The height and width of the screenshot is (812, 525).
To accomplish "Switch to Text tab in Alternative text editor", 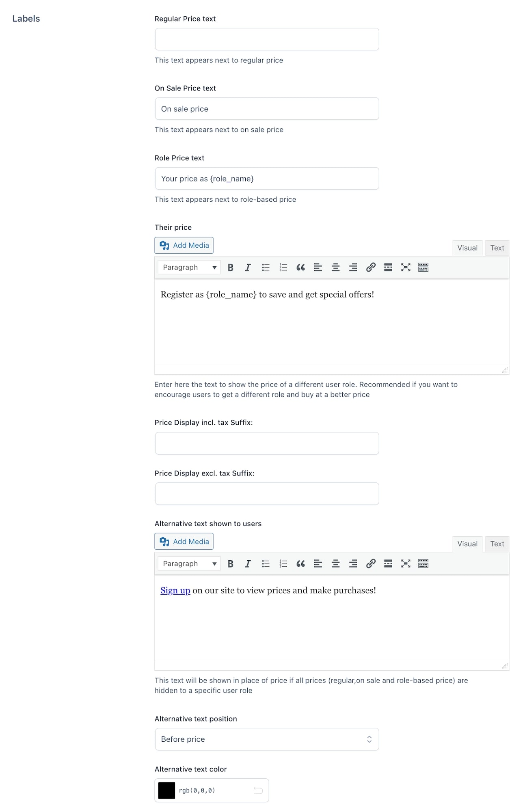I will pyautogui.click(x=497, y=544).
